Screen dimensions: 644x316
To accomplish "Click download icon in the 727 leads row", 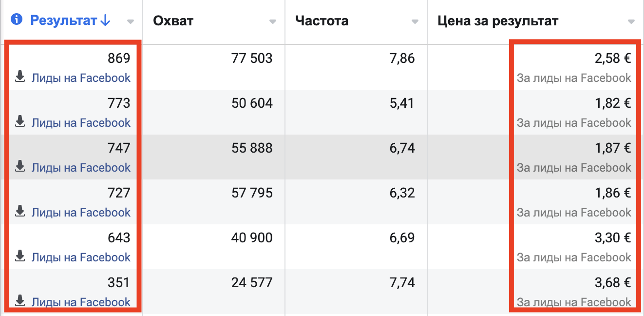I will click(20, 212).
